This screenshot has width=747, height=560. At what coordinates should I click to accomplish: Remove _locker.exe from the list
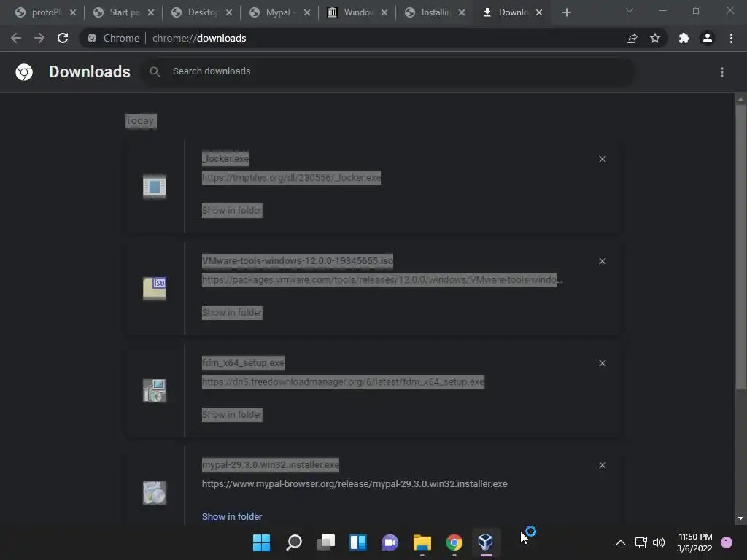[602, 159]
